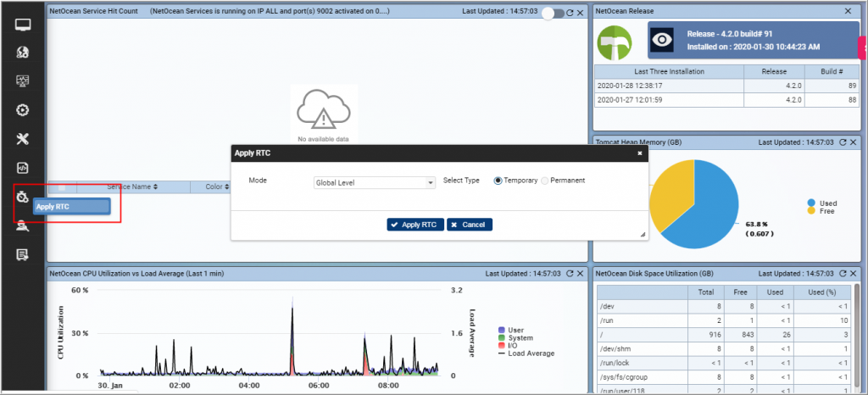This screenshot has width=868, height=395.
Task: Click the /run row in disk table
Action: point(724,321)
